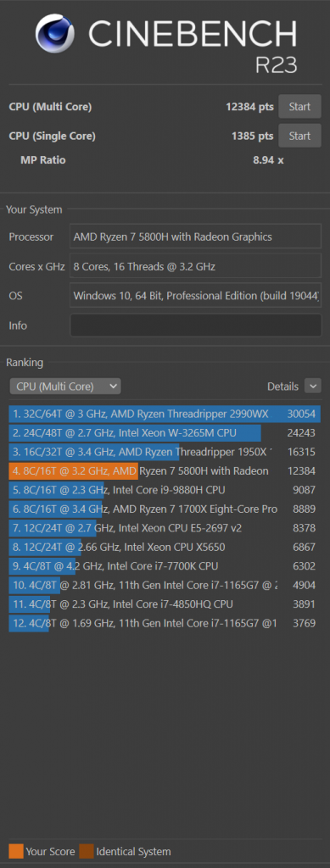Open the CPU (Multi Core) ranking dropdown
The width and height of the screenshot is (330, 868).
click(65, 387)
